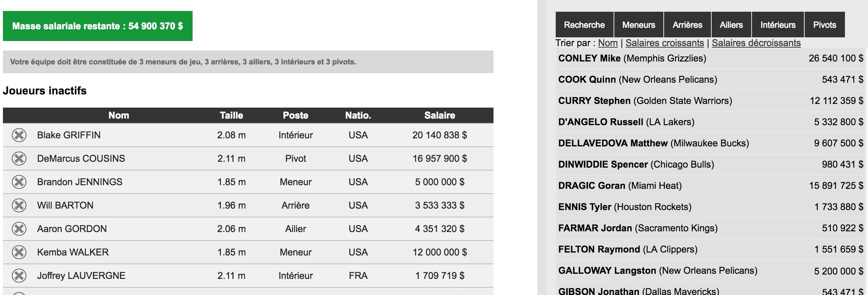Sort by Salaires décroissants

click(x=756, y=43)
